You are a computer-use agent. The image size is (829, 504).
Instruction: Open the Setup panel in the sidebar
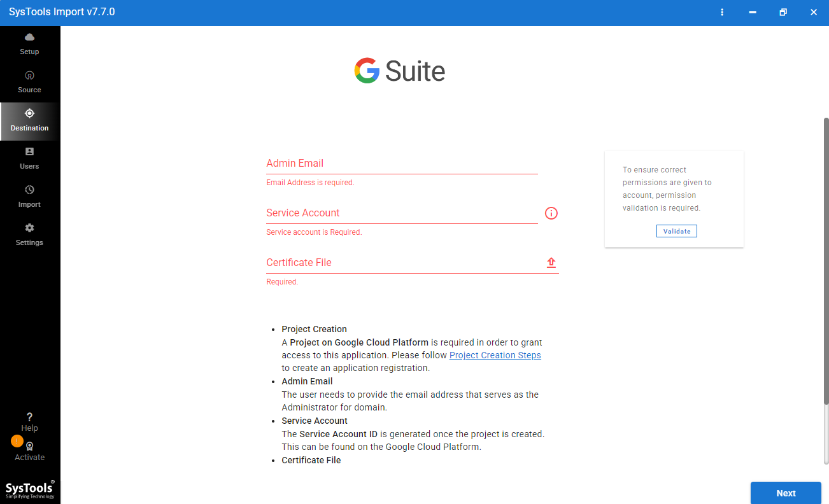29,43
